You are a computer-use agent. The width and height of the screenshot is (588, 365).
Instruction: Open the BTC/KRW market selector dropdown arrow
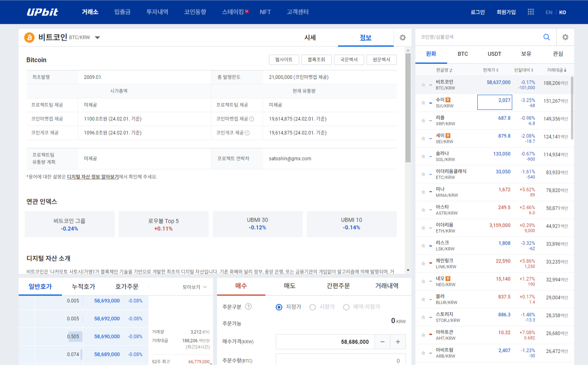98,38
